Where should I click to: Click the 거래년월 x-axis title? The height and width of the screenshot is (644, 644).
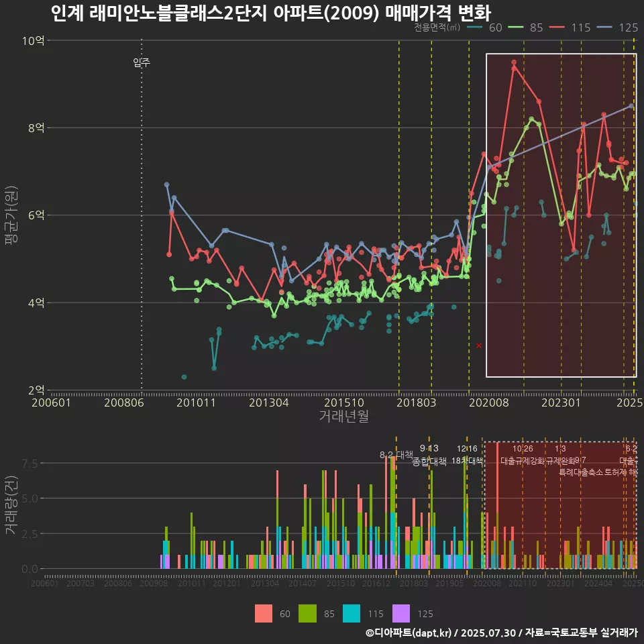click(343, 416)
